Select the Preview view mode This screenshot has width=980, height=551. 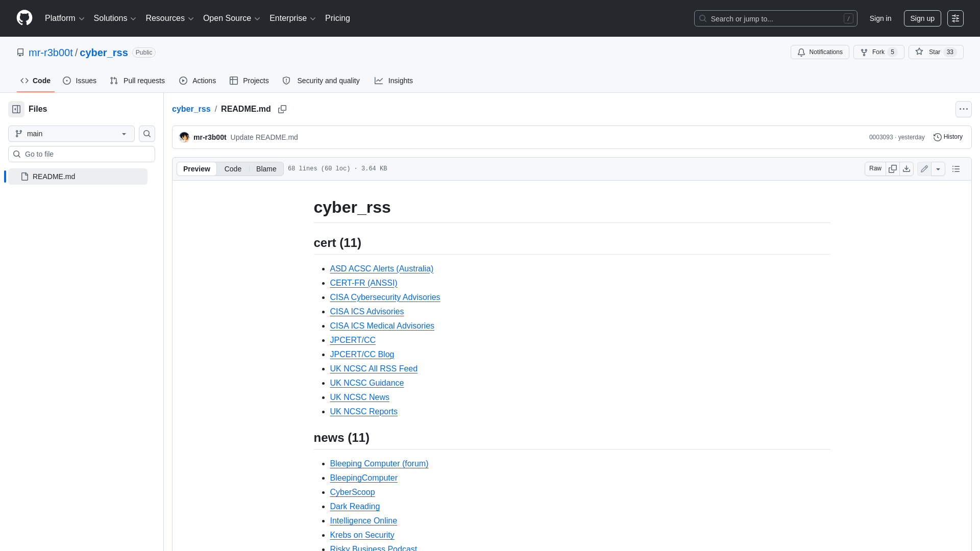coord(197,169)
